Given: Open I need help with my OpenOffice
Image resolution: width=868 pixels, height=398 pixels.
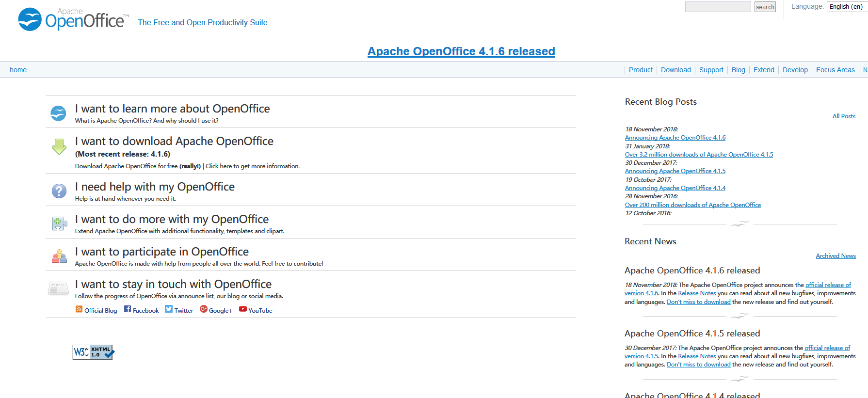Looking at the screenshot, I should [x=155, y=187].
